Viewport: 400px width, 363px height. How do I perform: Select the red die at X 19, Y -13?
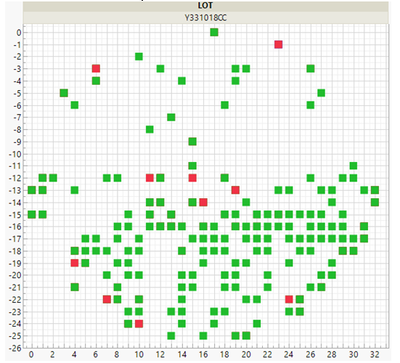tap(235, 190)
